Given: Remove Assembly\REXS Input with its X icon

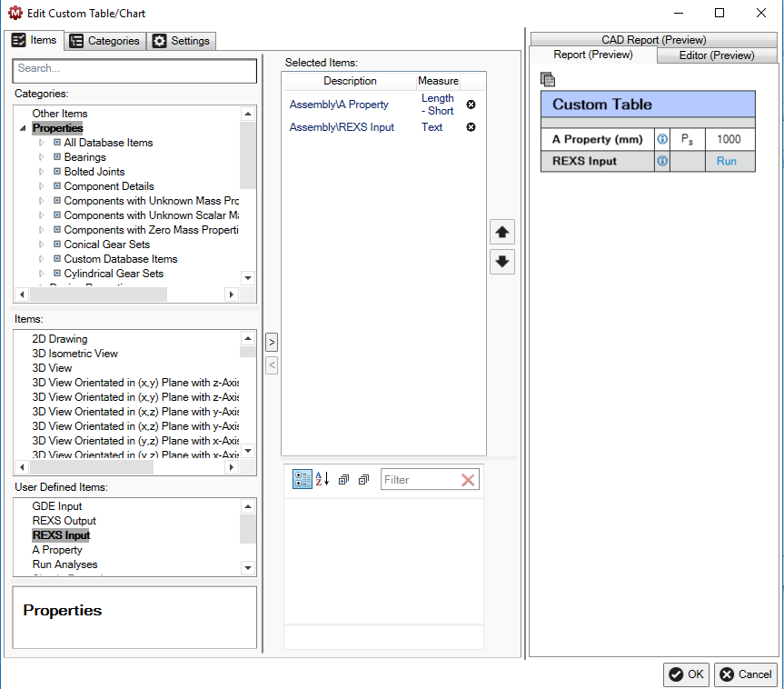Looking at the screenshot, I should (x=471, y=127).
